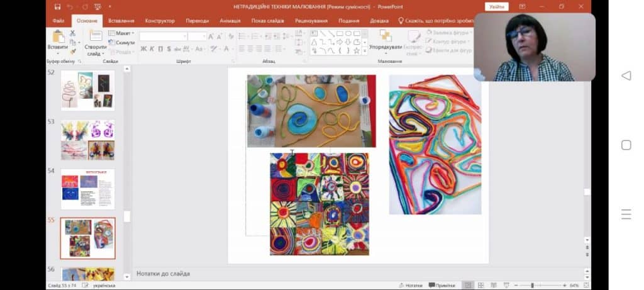Open the Вставлення (Insert) tab
The image size is (644, 290).
(x=122, y=20)
